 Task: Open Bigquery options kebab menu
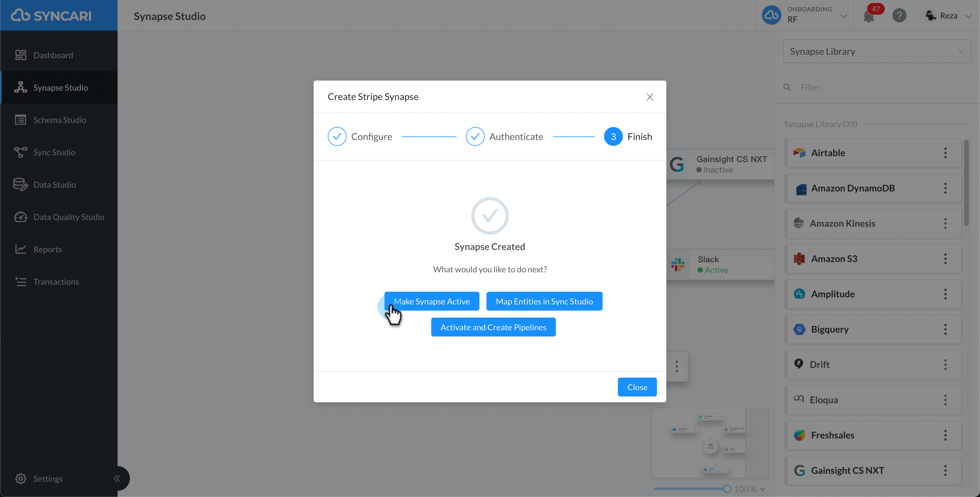(945, 330)
